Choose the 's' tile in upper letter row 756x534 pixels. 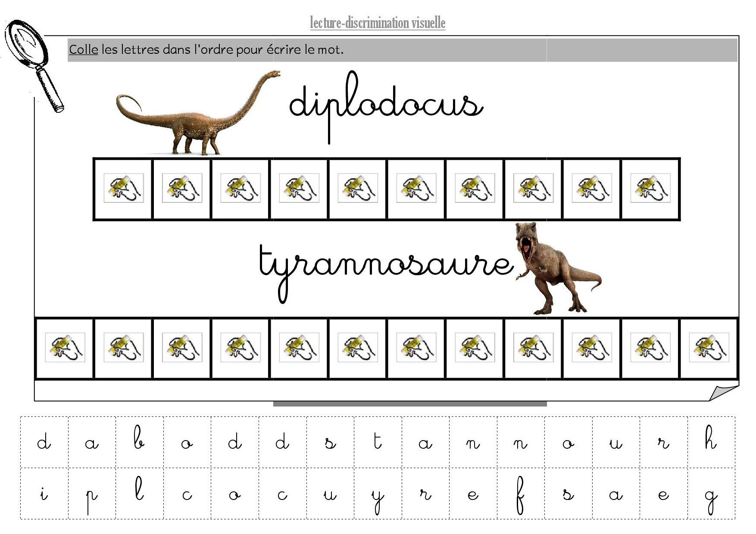tap(330, 442)
